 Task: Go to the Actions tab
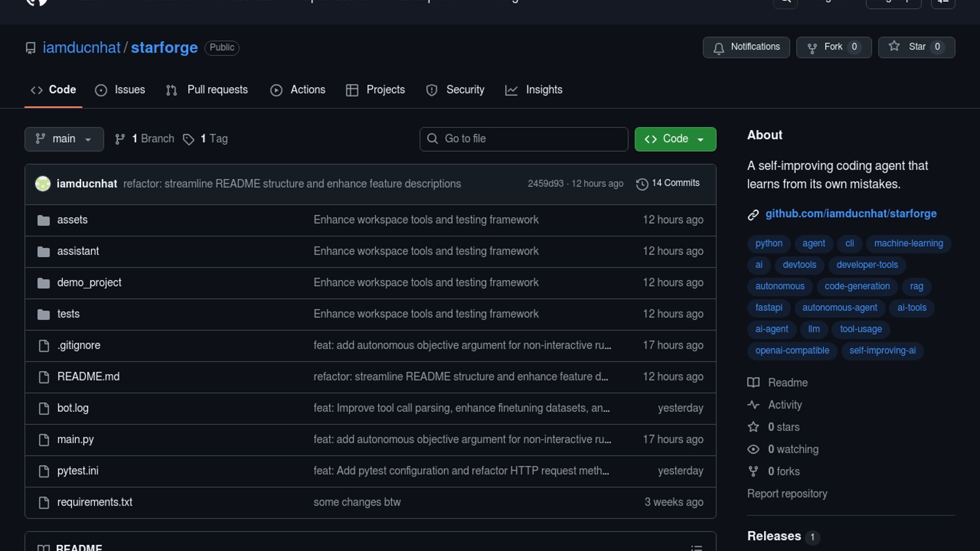click(x=298, y=90)
